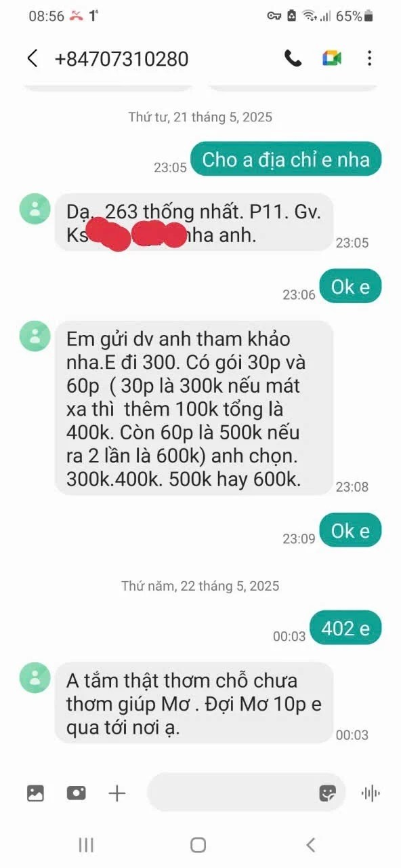Open the three-dot more options menu
401x868 pixels.
pos(369,58)
